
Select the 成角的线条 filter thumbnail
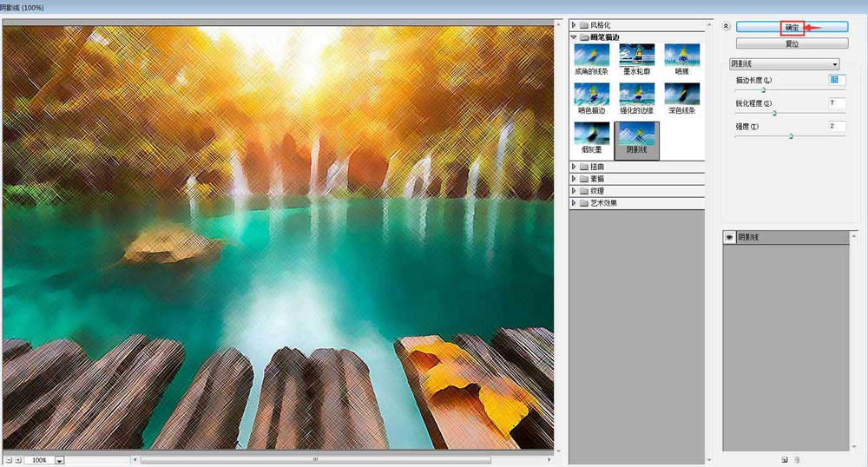(591, 59)
